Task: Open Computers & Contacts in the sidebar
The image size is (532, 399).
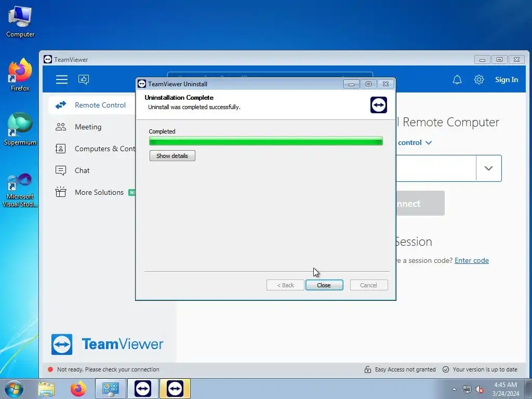Action: pos(92,149)
